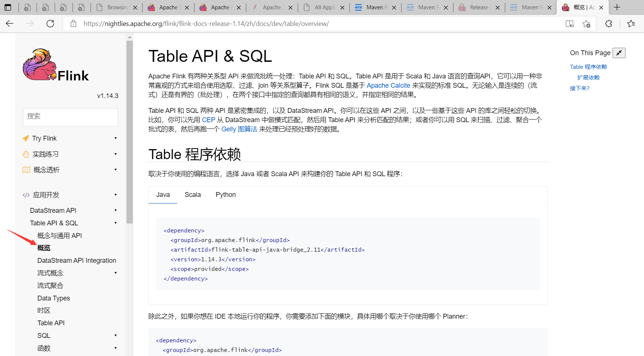
Task: Expand the Try Flink section arrow
Action: pyautogui.click(x=115, y=138)
